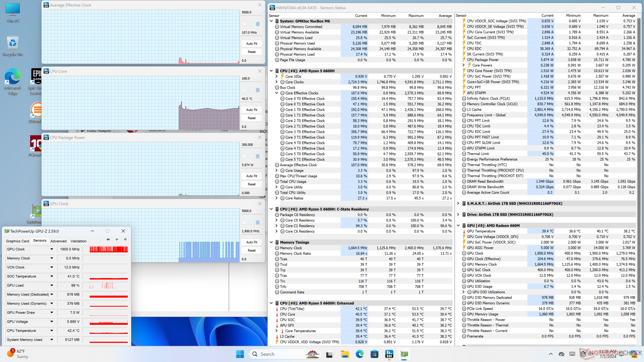Expand S.M.A.R.T. AirDisk SSD section
The image size is (644, 362).
[x=458, y=203]
